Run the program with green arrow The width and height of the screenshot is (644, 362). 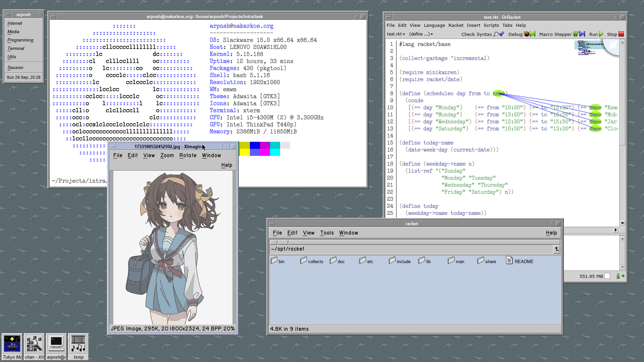[x=601, y=34]
